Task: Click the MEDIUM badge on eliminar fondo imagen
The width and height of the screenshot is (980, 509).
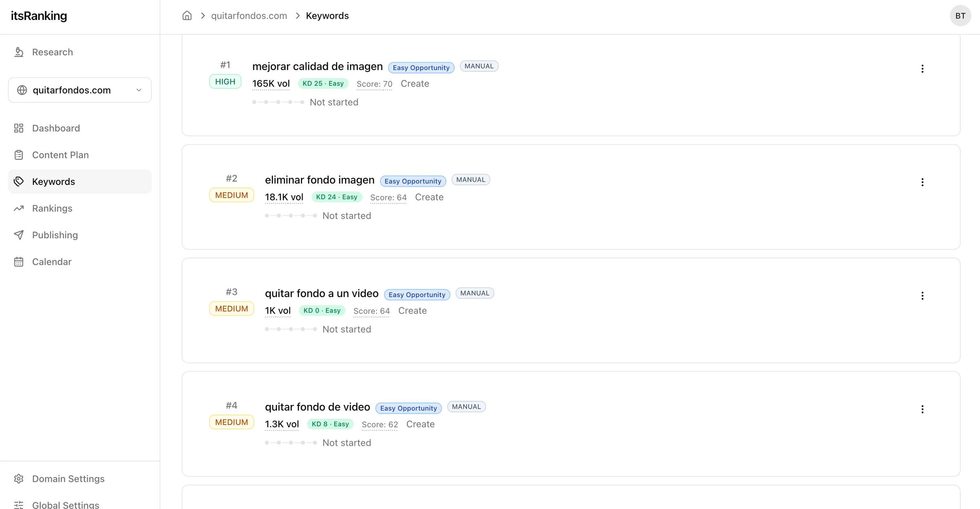Action: point(231,195)
